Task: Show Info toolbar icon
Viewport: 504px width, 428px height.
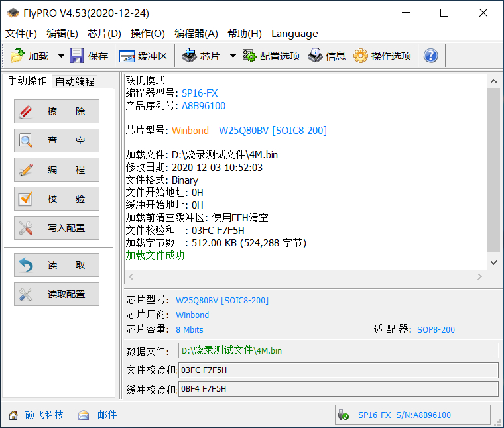Action: (316, 56)
